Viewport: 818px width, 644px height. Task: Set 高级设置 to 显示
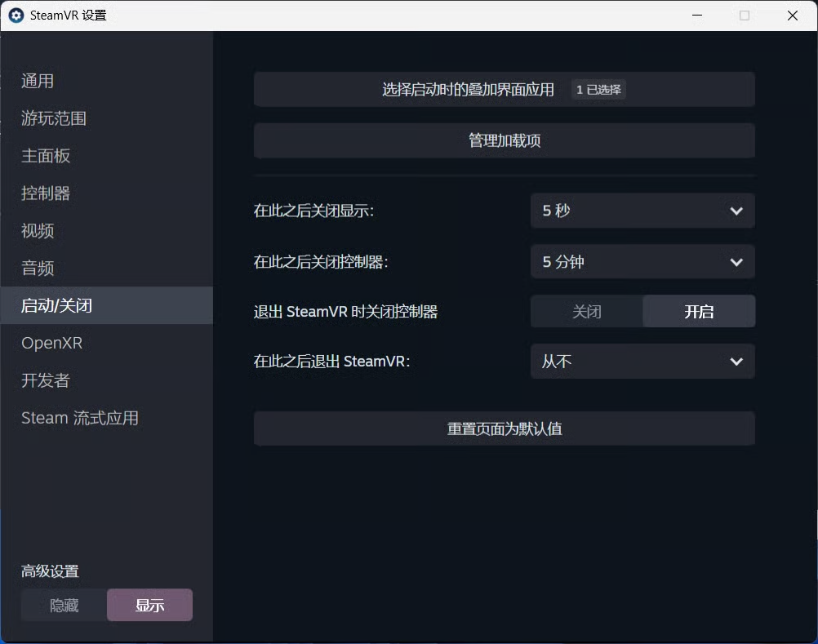[149, 606]
